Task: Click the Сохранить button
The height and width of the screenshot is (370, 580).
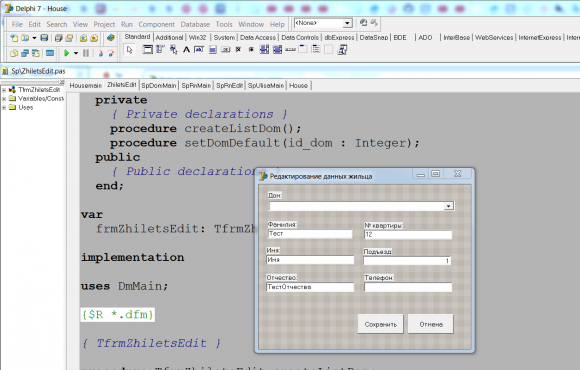Action: click(x=381, y=324)
